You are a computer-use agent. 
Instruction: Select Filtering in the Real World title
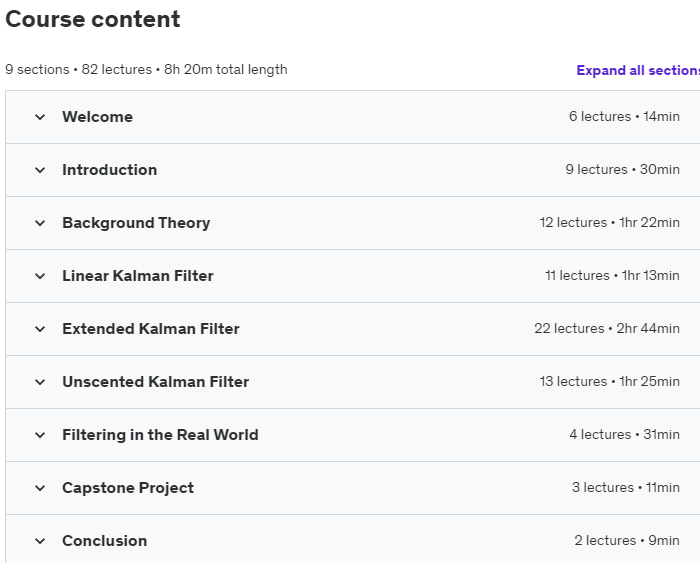pyautogui.click(x=160, y=434)
